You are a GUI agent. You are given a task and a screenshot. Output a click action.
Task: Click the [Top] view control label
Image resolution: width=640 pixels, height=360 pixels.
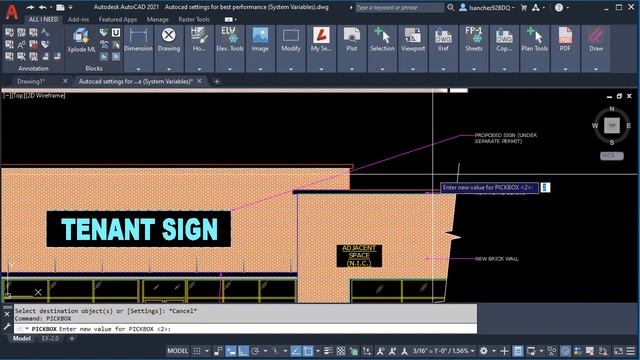tap(18, 96)
